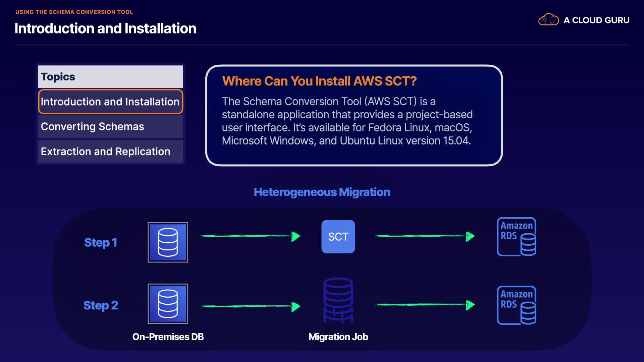Select the Extraction and Replication topic
The width and height of the screenshot is (644, 362).
tap(110, 152)
